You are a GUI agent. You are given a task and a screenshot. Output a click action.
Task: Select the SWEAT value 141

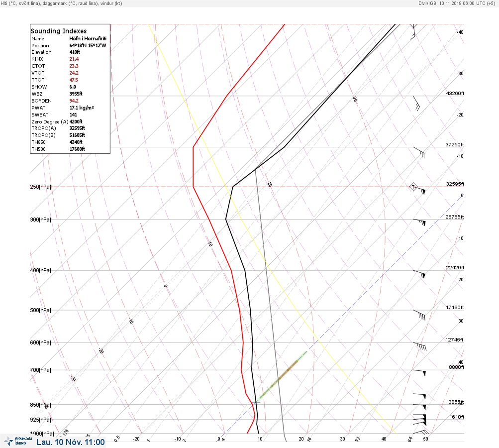pyautogui.click(x=74, y=114)
